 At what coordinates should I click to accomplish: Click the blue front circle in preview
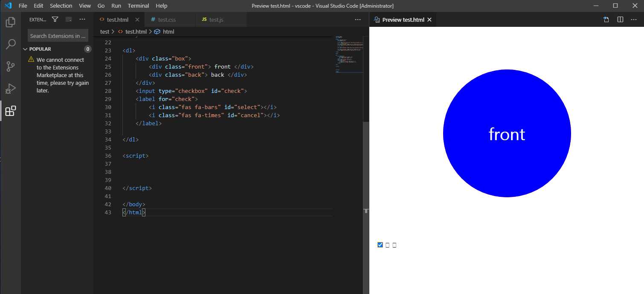(507, 133)
